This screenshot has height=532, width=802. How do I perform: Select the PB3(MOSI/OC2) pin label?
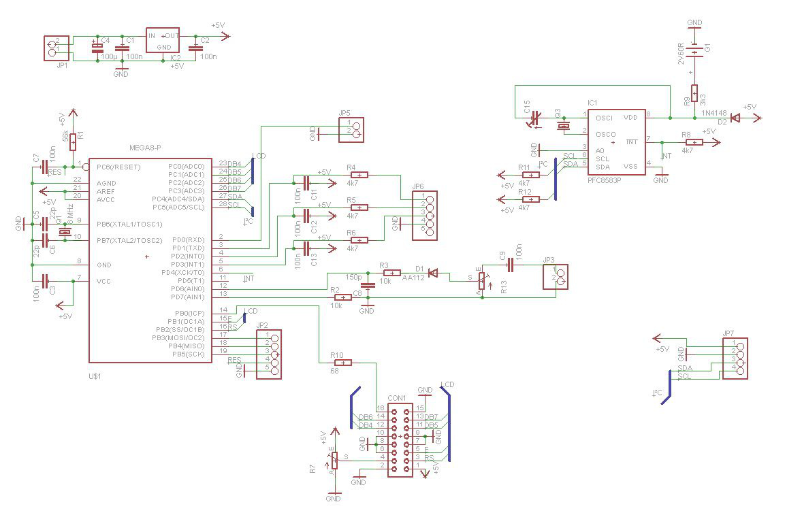(x=178, y=338)
